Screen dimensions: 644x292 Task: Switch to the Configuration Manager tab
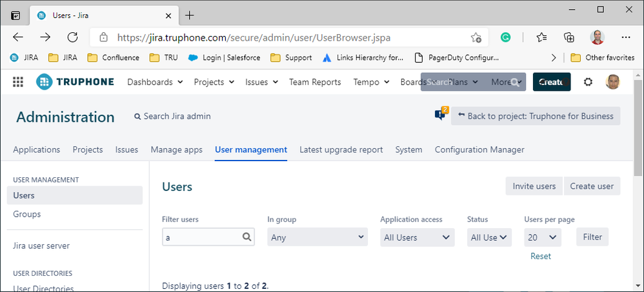[x=479, y=150]
